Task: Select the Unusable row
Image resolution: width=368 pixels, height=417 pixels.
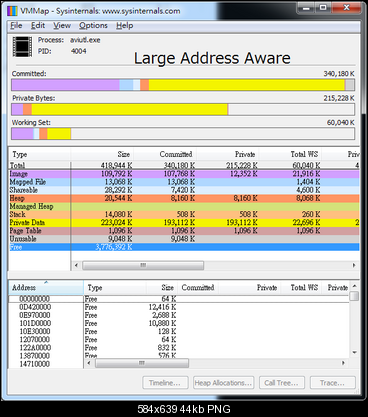Action: [184, 239]
